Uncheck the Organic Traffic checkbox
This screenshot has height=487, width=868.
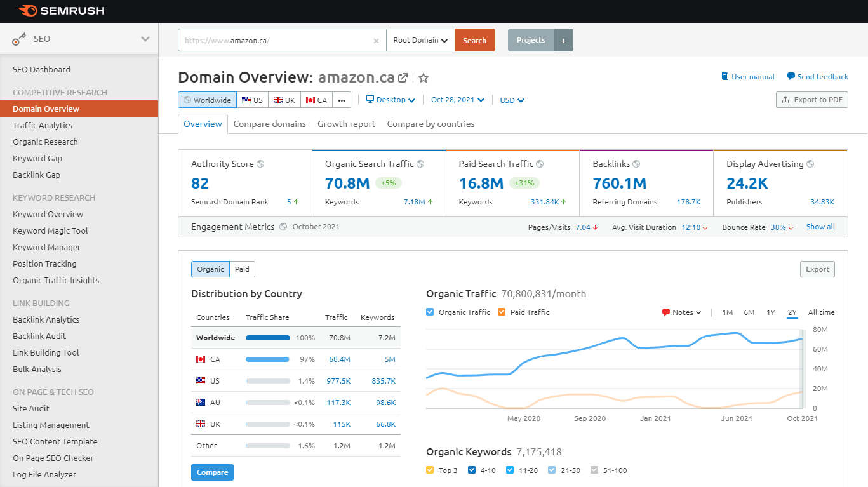tap(431, 312)
